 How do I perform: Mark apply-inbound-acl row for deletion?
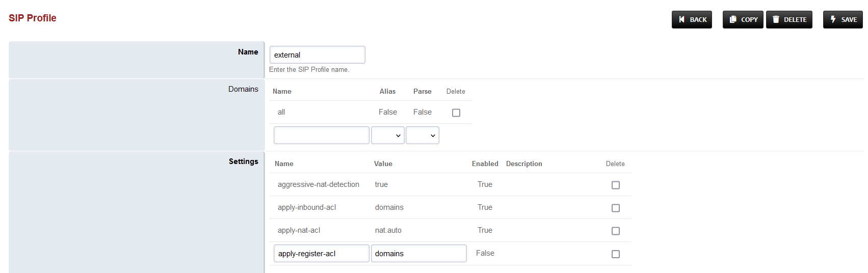615,208
